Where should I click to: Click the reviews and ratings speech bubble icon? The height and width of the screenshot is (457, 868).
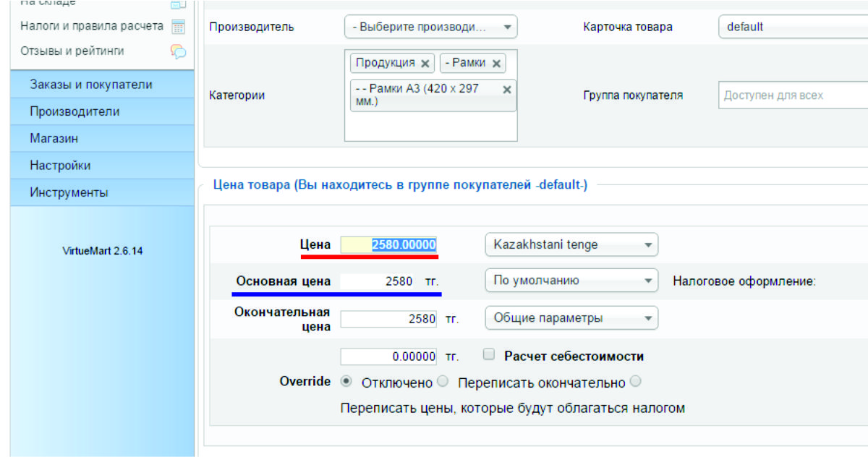point(178,51)
